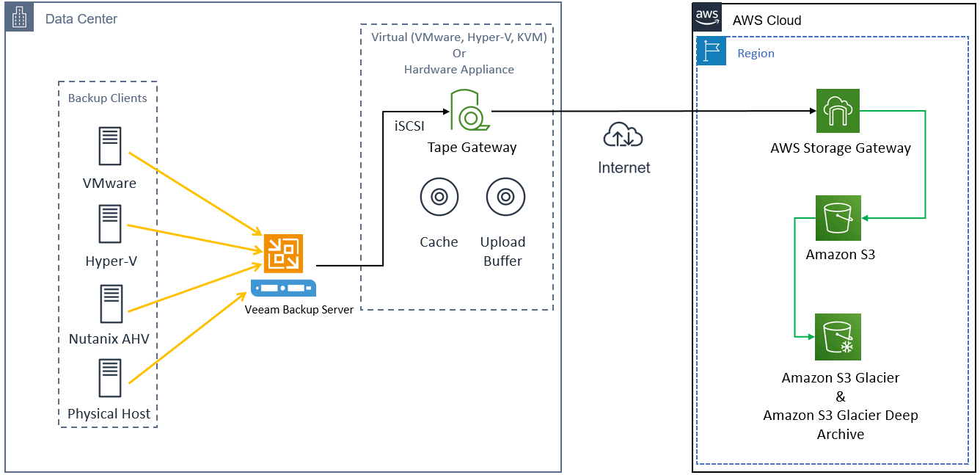Viewport: 980px width, 475px height.
Task: Click the Hyper-V server icon
Action: point(110,224)
